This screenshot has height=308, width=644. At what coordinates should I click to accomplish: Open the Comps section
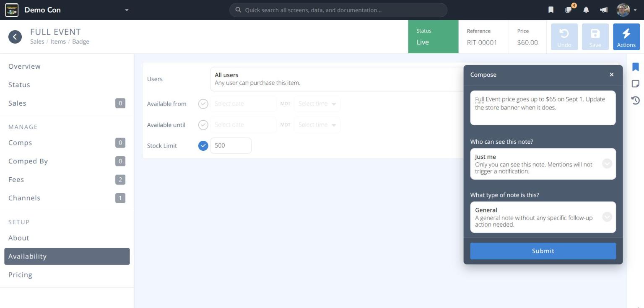(x=67, y=143)
